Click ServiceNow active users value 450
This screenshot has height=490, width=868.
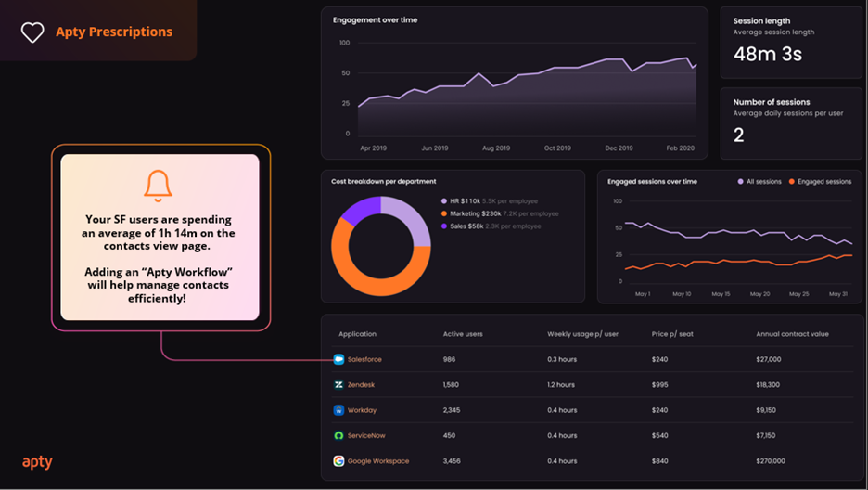449,436
